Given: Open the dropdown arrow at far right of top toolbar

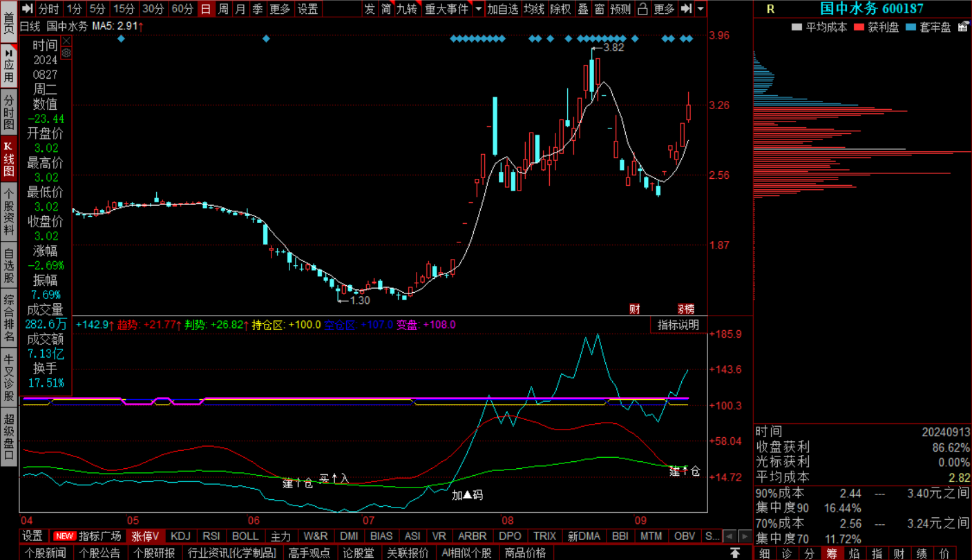Looking at the screenshot, I should point(701,9).
